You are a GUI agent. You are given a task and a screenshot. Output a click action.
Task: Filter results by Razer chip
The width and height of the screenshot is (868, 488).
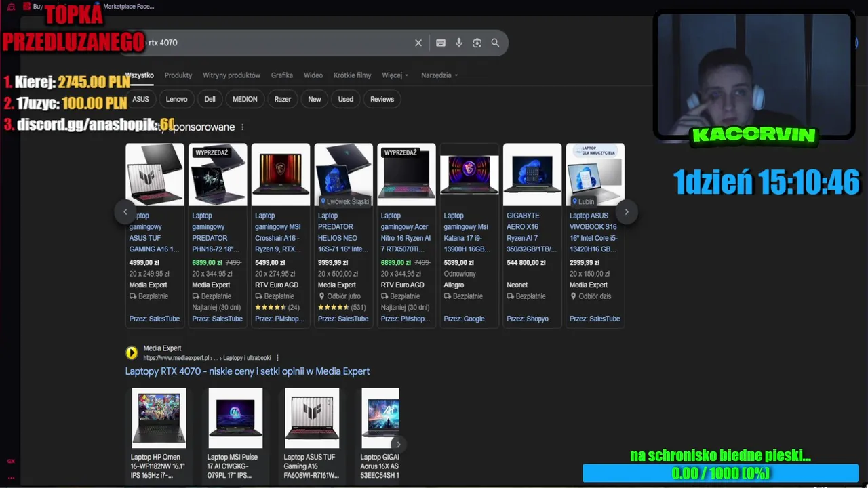(283, 99)
